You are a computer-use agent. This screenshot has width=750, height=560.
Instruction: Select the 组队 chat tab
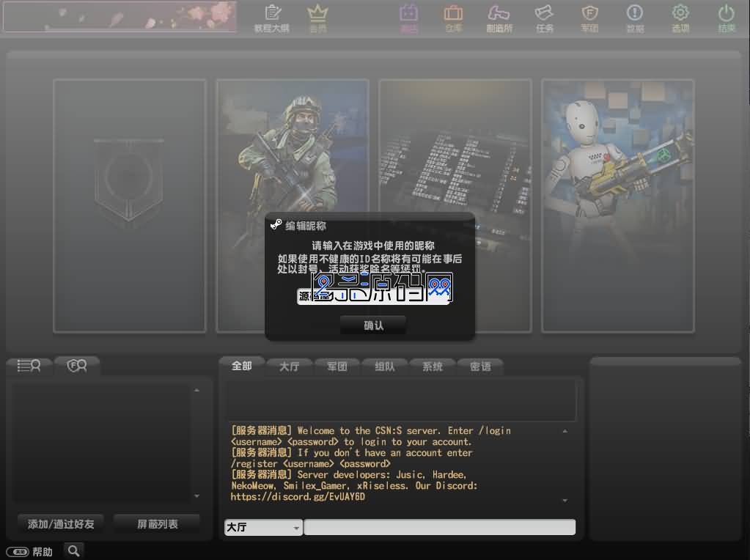click(x=385, y=366)
